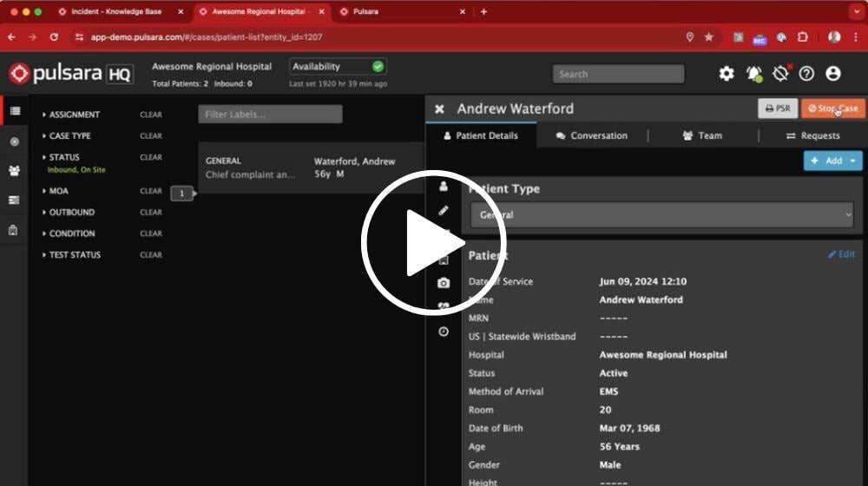Click the camera icon in patient side strip

(x=444, y=283)
